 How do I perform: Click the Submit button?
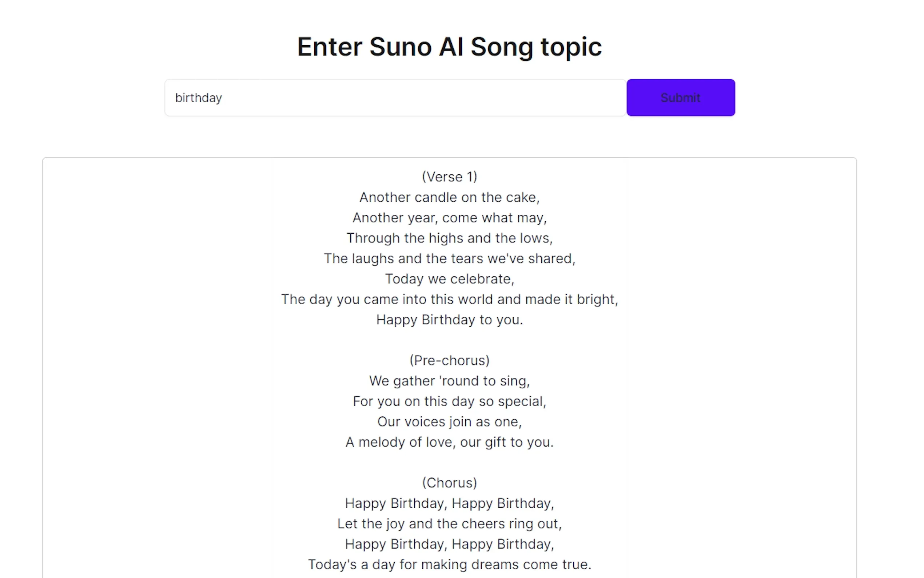680,98
